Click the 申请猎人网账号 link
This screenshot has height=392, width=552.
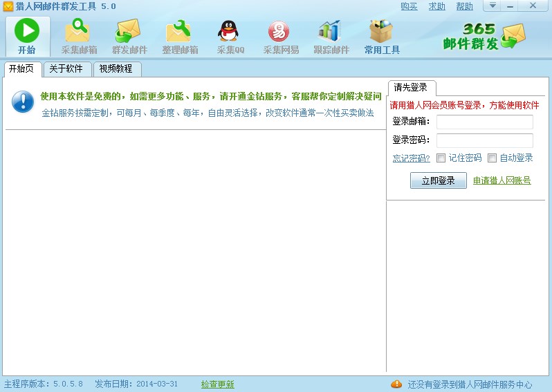pyautogui.click(x=502, y=180)
